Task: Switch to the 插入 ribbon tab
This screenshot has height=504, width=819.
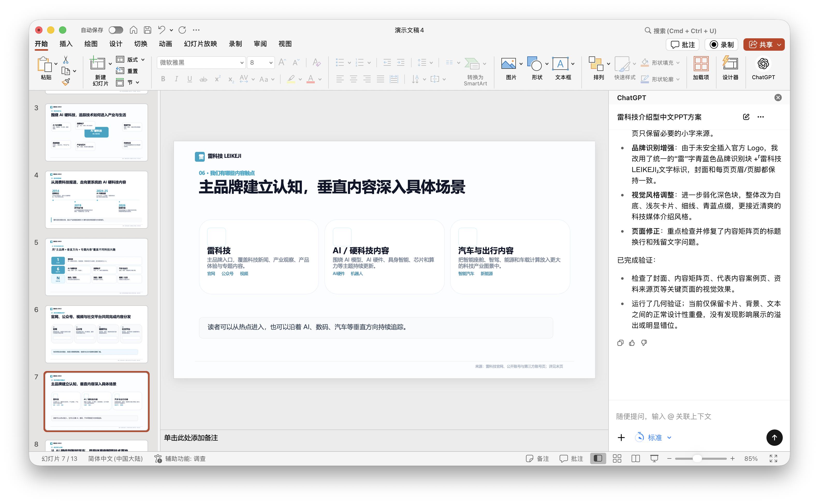Action: point(66,44)
